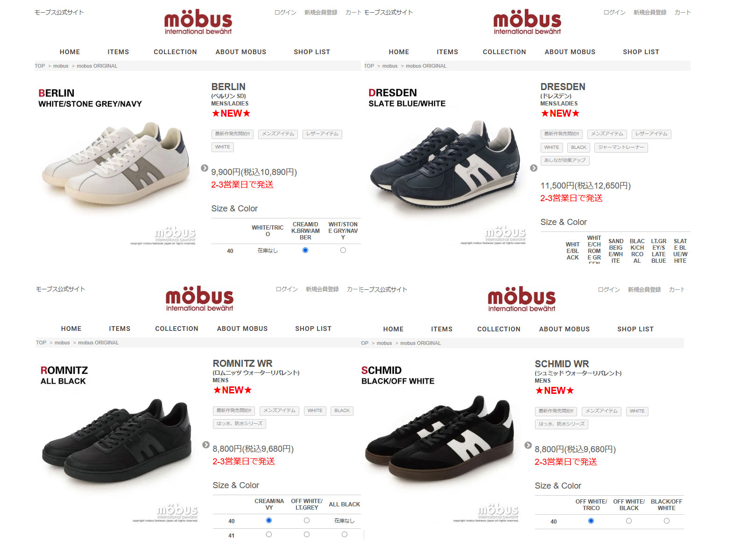Viewport: 747px width, 560px height.
Task: Click レザーアイテム tag under Berlin product
Action: (322, 134)
